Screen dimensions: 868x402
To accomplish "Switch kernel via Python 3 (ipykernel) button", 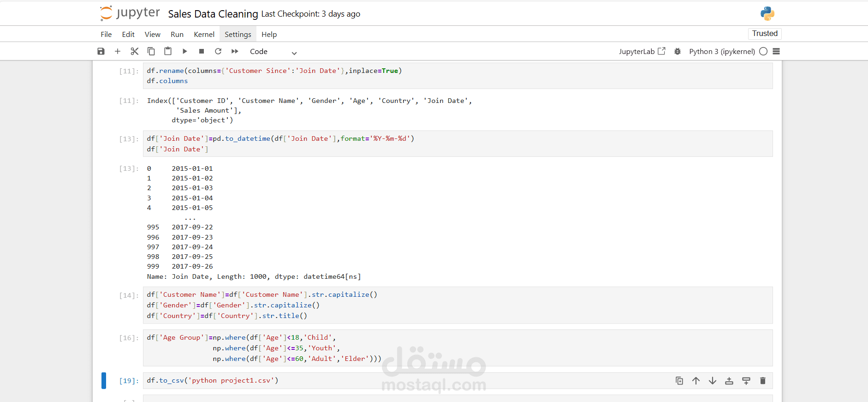I will (722, 52).
